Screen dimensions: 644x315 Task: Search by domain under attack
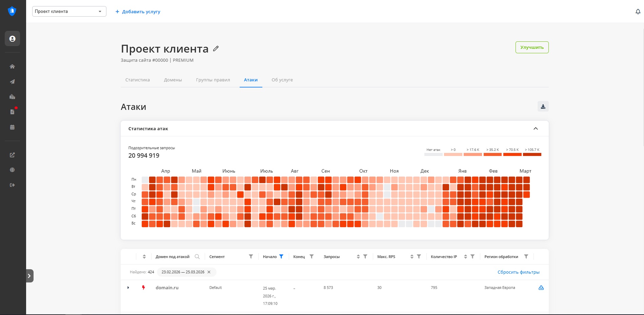pyautogui.click(x=197, y=257)
